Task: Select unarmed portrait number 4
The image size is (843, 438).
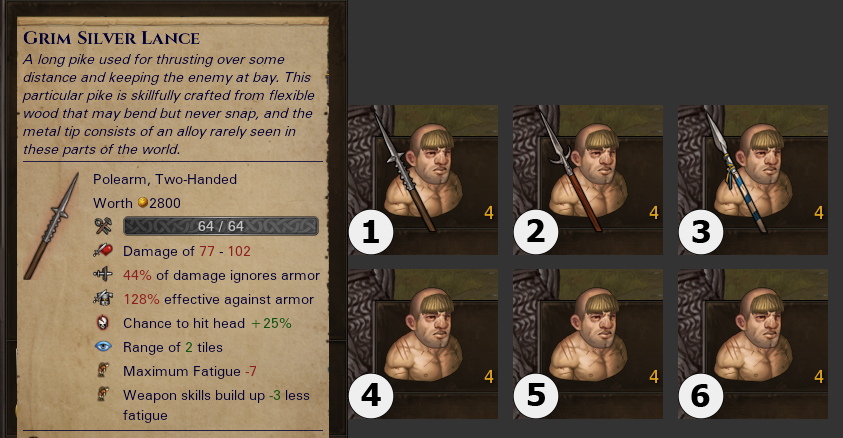Action: pyautogui.click(x=423, y=344)
